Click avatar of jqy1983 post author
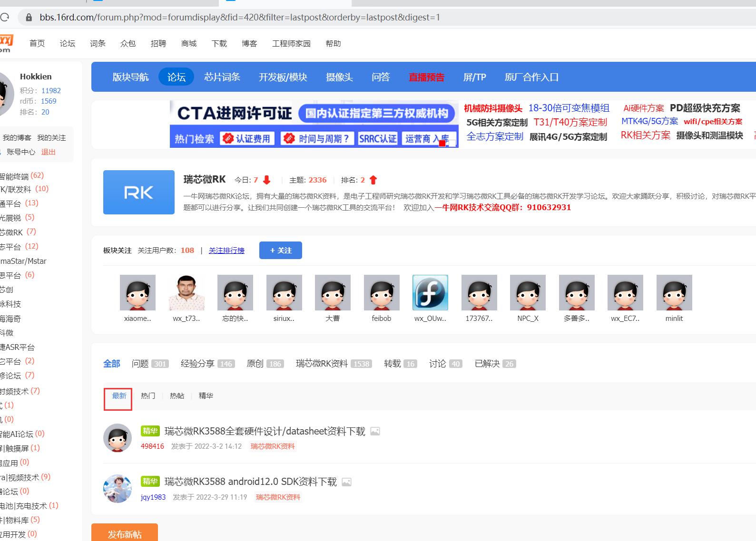Screen dimensions: 756x541 click(x=118, y=488)
